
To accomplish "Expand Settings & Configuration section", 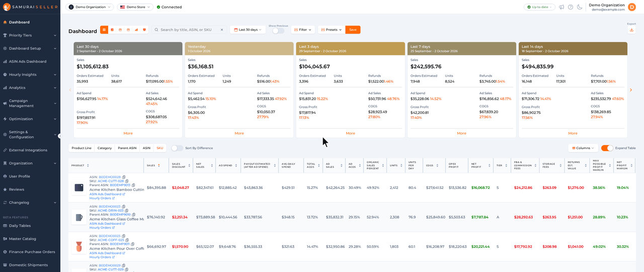I will pos(30,134).
